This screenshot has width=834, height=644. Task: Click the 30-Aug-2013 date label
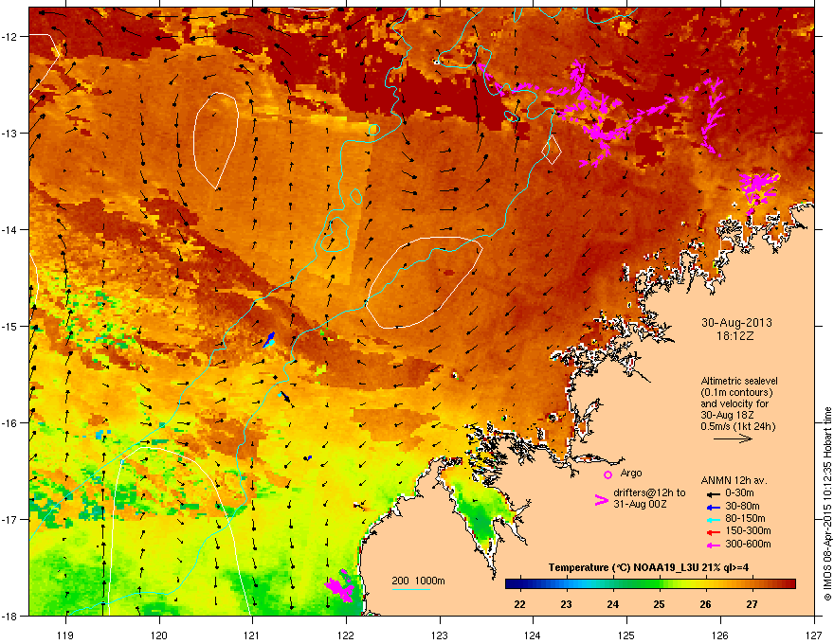pyautogui.click(x=736, y=323)
